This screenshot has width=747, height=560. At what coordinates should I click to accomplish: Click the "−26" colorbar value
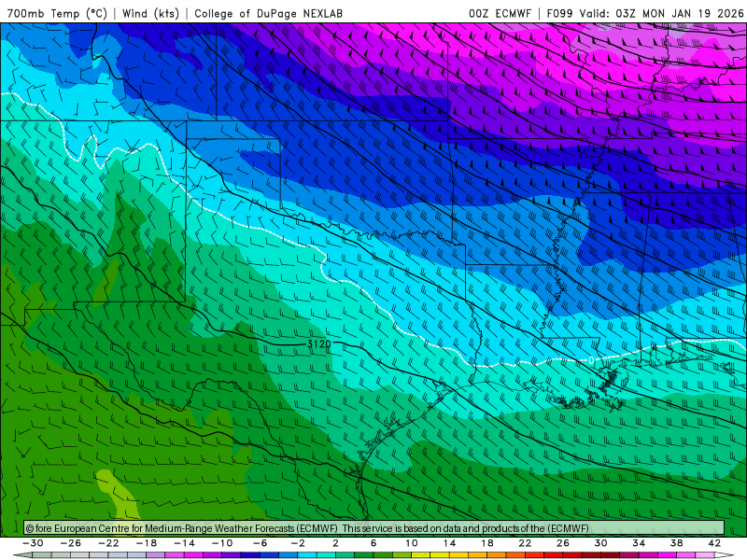71,543
